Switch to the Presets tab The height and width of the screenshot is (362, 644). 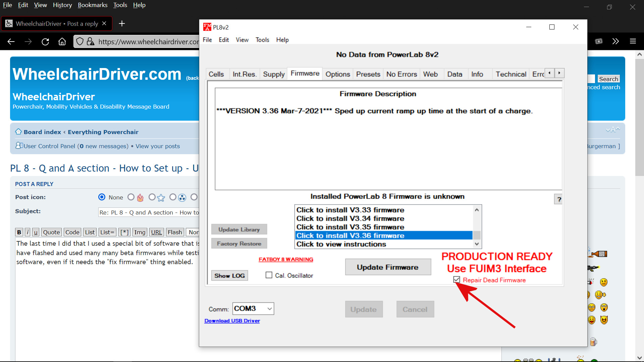coord(368,74)
